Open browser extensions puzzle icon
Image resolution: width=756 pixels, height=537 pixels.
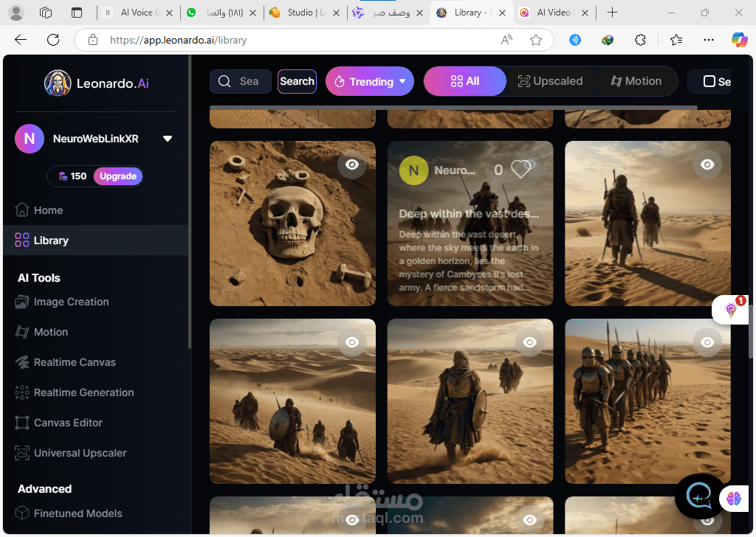pos(640,40)
